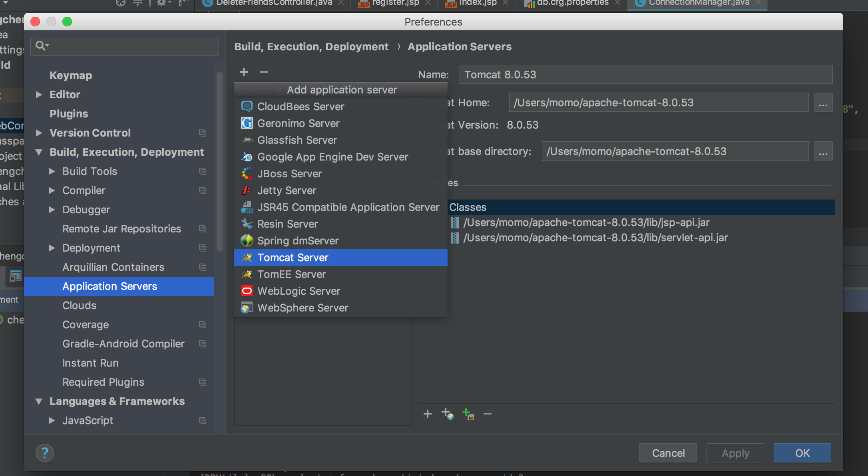Expand the Editor settings node
The image size is (868, 476).
39,95
